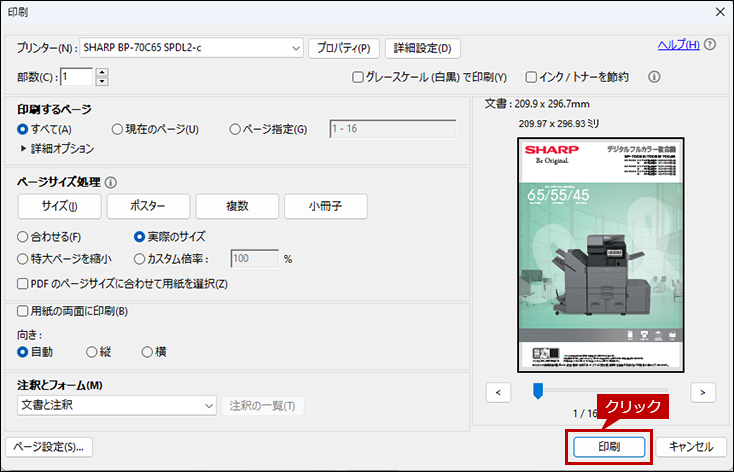Click the help question mark icon
Viewport: 734px width, 472px height.
[710, 44]
